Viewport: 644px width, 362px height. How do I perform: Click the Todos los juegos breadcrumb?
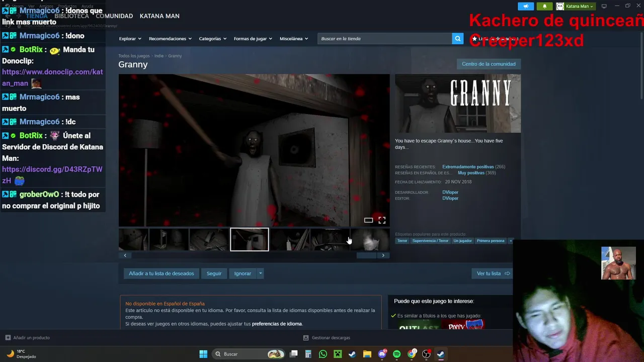pyautogui.click(x=134, y=56)
